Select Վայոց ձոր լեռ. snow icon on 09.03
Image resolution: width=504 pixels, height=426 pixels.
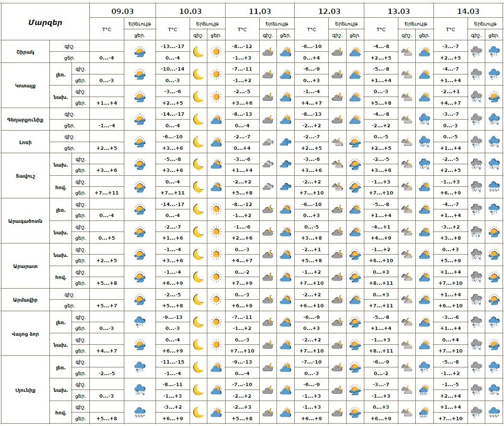140,322
